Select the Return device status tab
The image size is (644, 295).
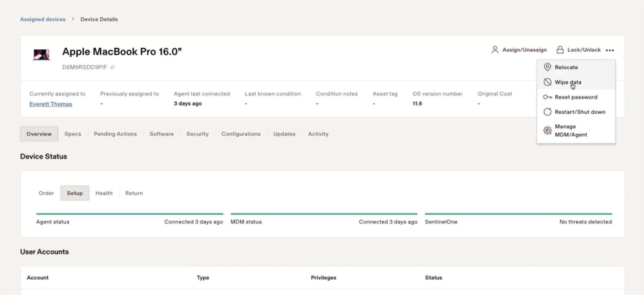134,193
